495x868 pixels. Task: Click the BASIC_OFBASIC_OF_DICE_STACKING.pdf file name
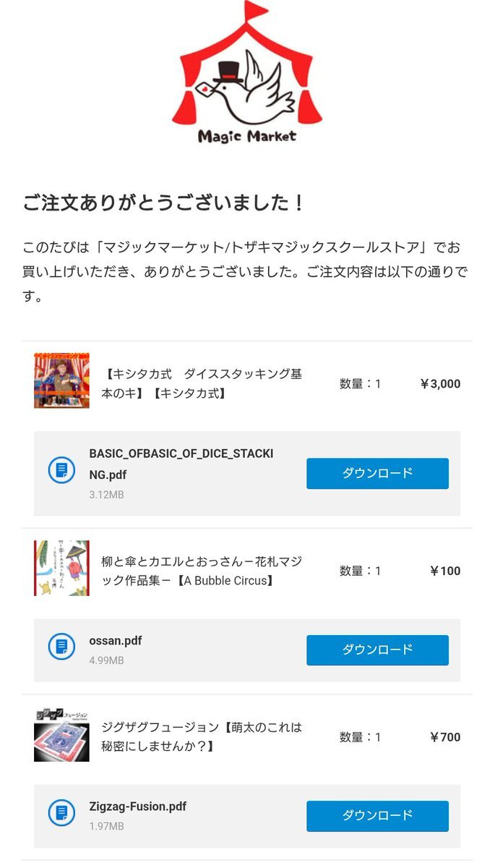tap(181, 464)
